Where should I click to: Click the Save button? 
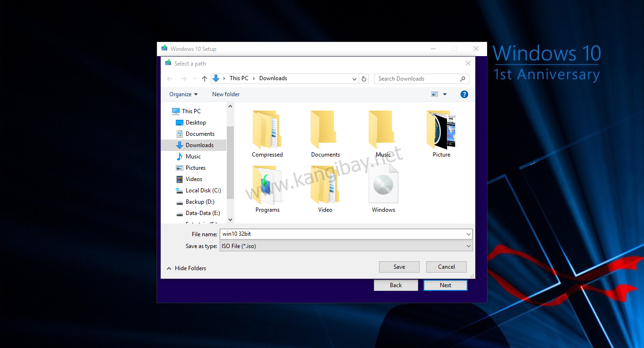pos(399,267)
